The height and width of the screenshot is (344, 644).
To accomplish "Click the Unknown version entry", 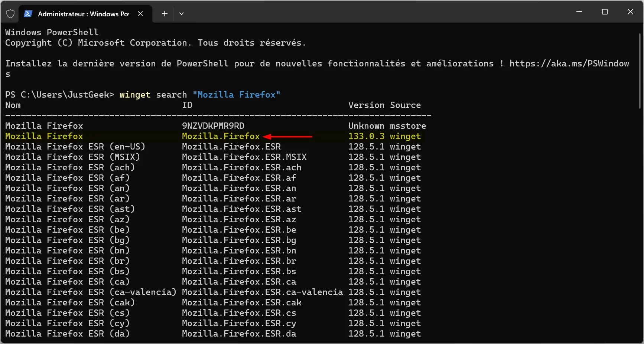I will (x=366, y=126).
